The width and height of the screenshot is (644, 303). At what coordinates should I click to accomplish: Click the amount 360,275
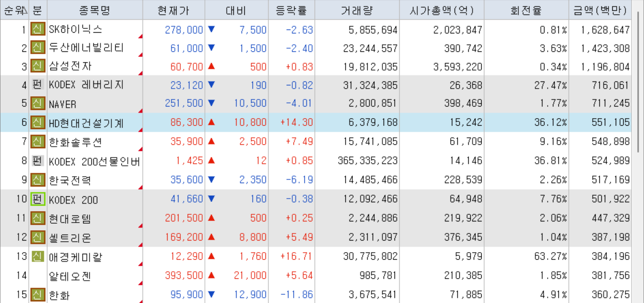tap(611, 294)
